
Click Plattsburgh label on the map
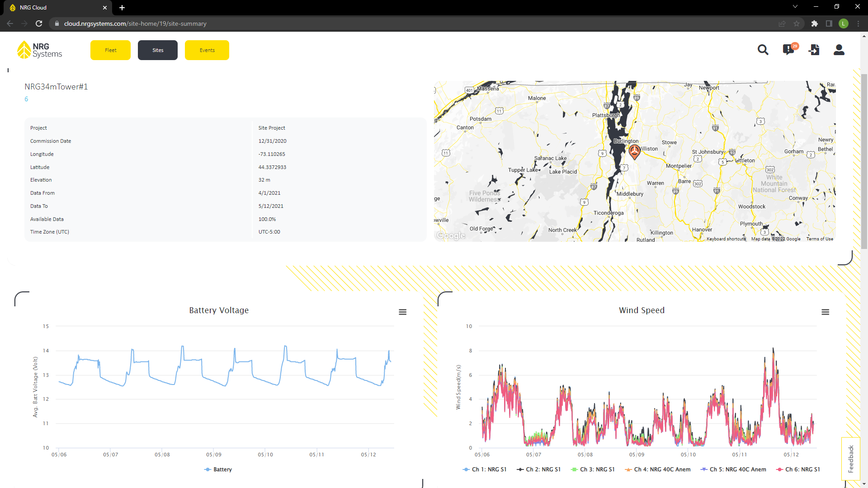click(x=606, y=115)
